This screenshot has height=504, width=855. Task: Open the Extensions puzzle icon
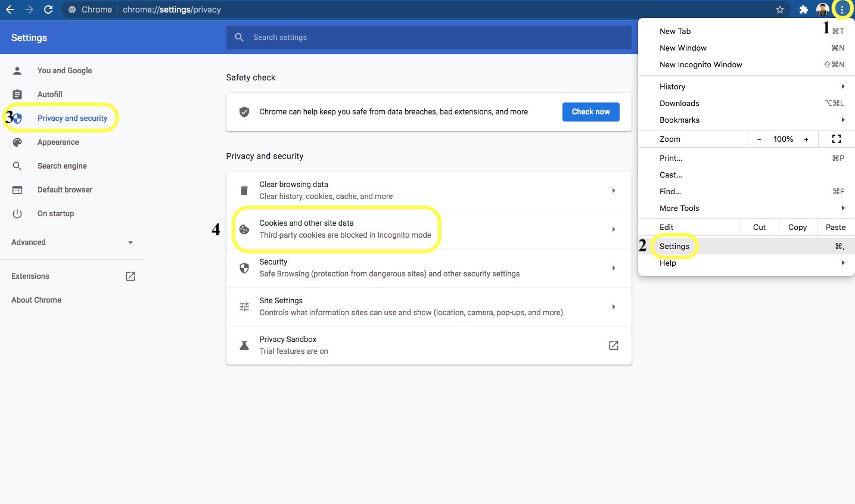[804, 10]
